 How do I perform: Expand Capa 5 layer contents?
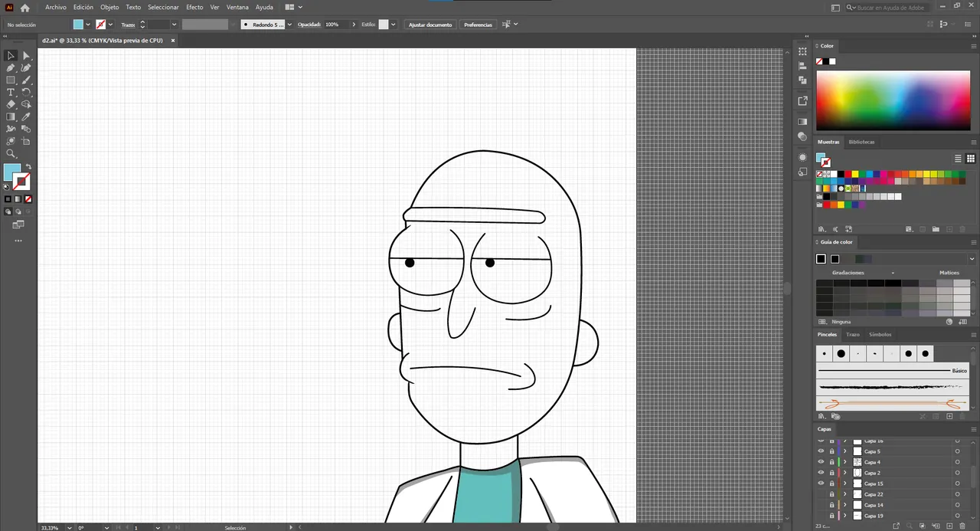tap(846, 451)
